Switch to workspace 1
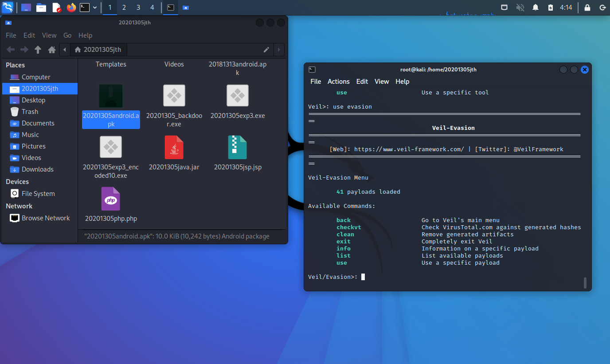Viewport: 610px width, 364px height. pos(110,8)
